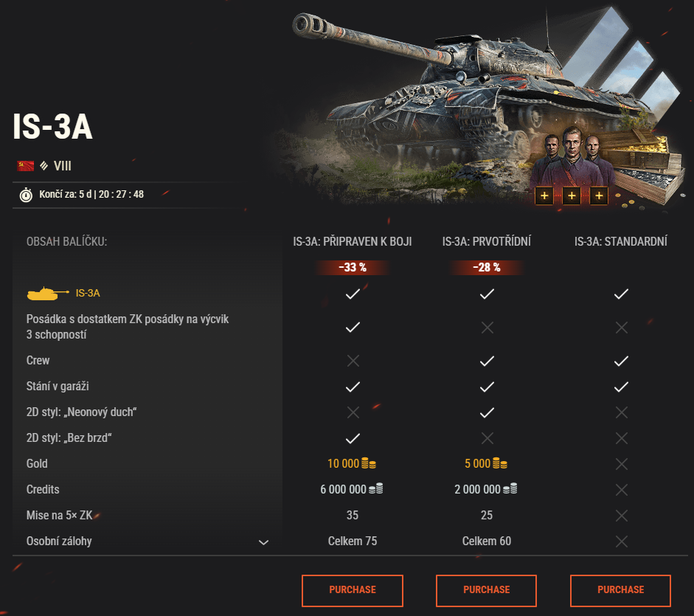Click PURCHASE under Připraven k boji

coord(352,590)
